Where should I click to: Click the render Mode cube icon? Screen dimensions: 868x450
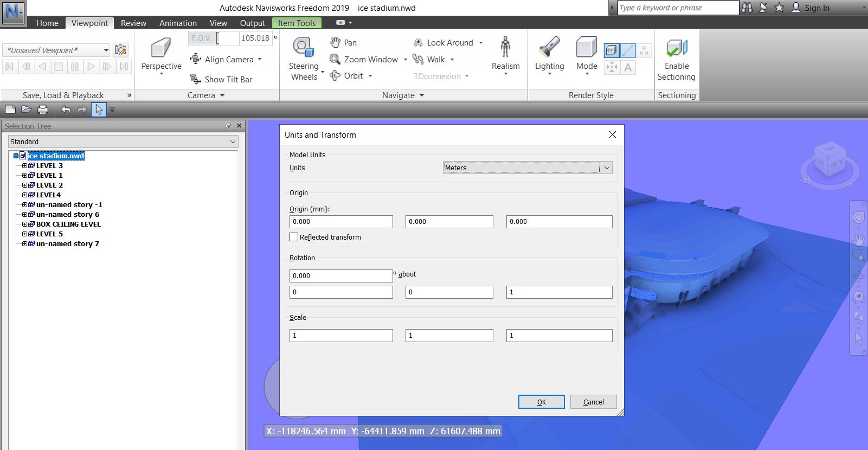586,47
